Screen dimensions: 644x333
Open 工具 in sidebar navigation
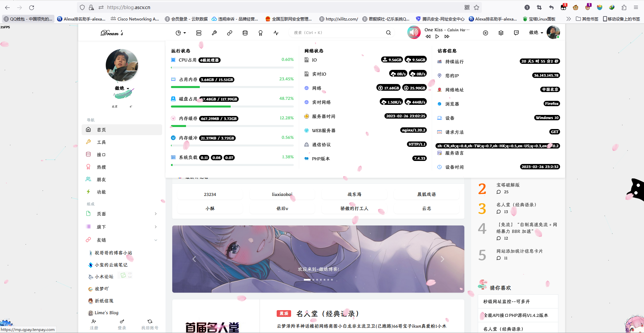122,142
